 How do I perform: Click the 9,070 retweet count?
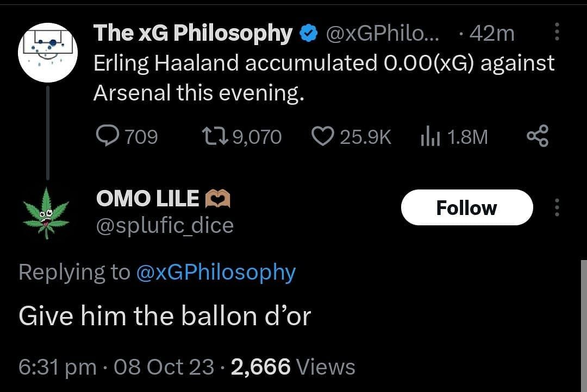[257, 137]
